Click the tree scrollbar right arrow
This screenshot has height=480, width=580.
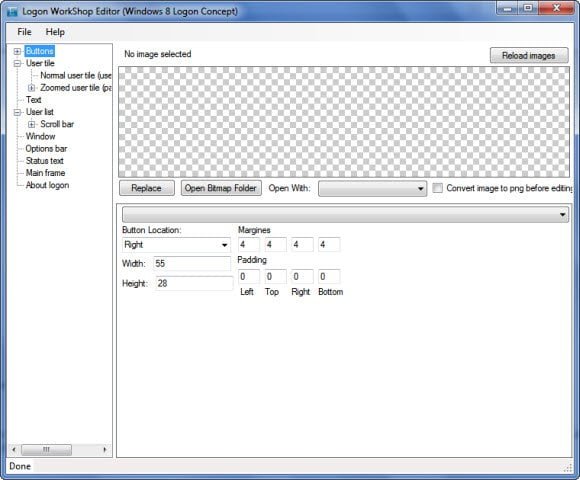pos(105,450)
